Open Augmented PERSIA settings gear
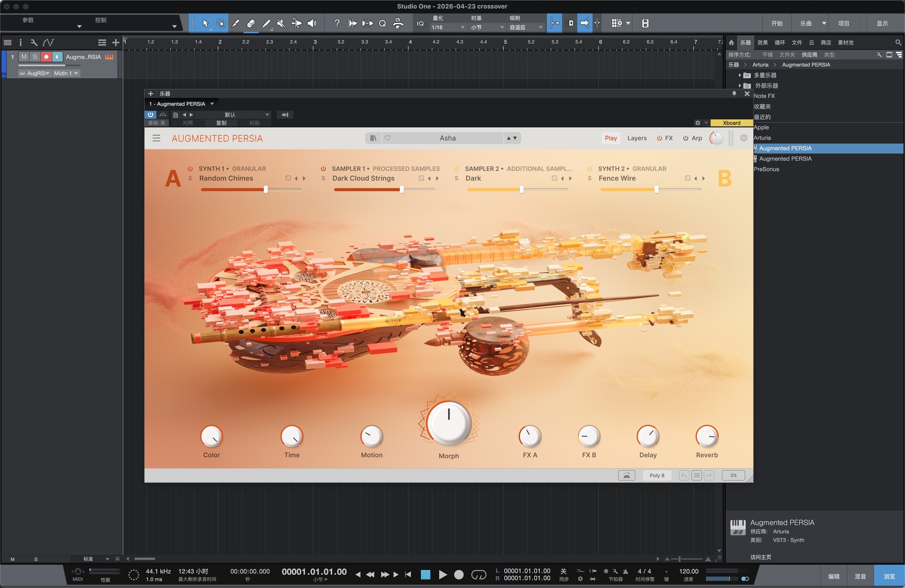This screenshot has height=588, width=905. pos(743,138)
